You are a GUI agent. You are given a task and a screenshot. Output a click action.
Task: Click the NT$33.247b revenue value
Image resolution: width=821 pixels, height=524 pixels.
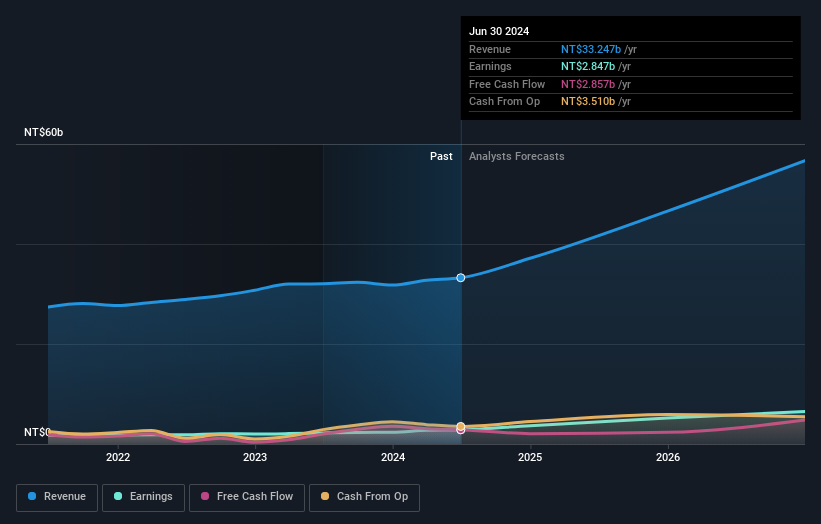[x=591, y=49]
